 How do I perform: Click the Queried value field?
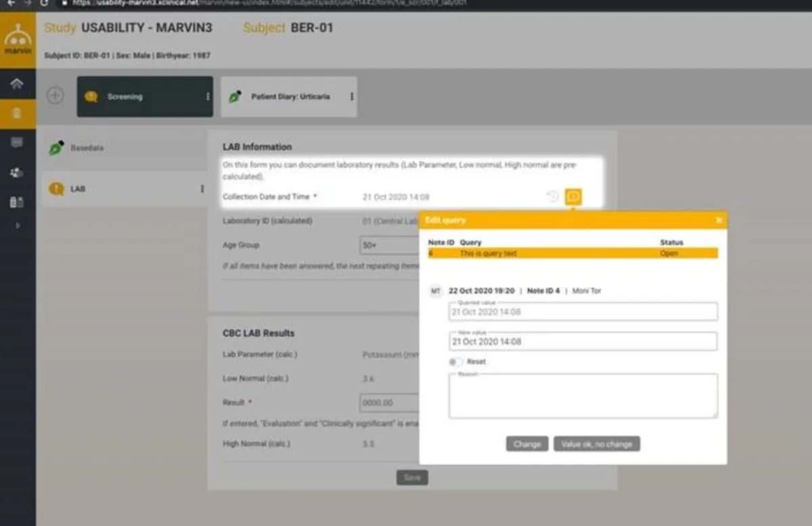583,312
